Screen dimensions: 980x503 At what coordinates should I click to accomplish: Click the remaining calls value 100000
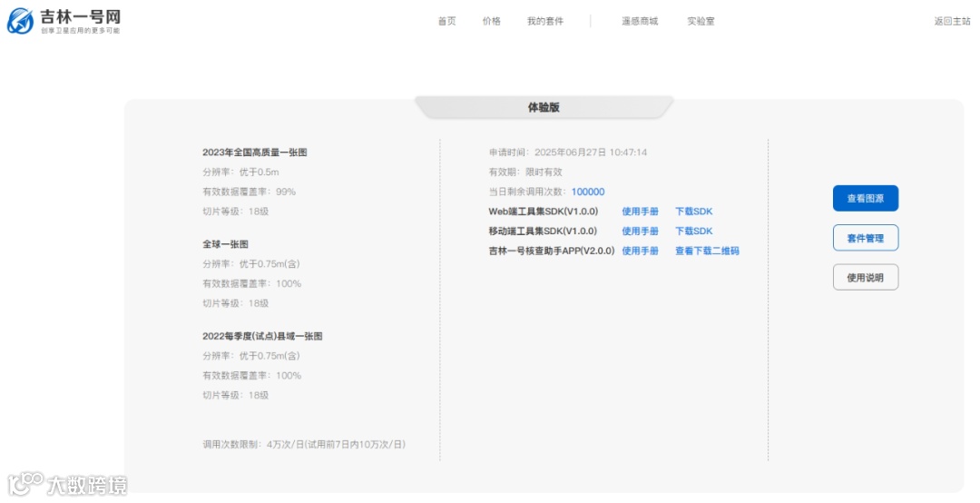(x=588, y=192)
